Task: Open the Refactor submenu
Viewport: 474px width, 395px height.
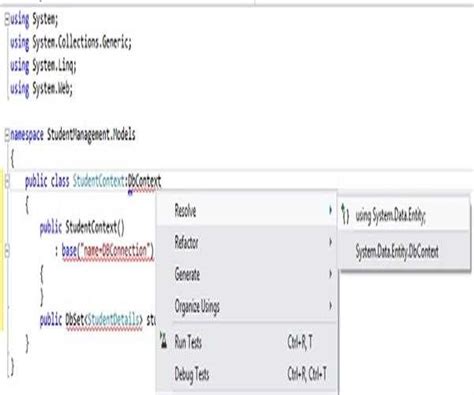Action: pyautogui.click(x=247, y=242)
